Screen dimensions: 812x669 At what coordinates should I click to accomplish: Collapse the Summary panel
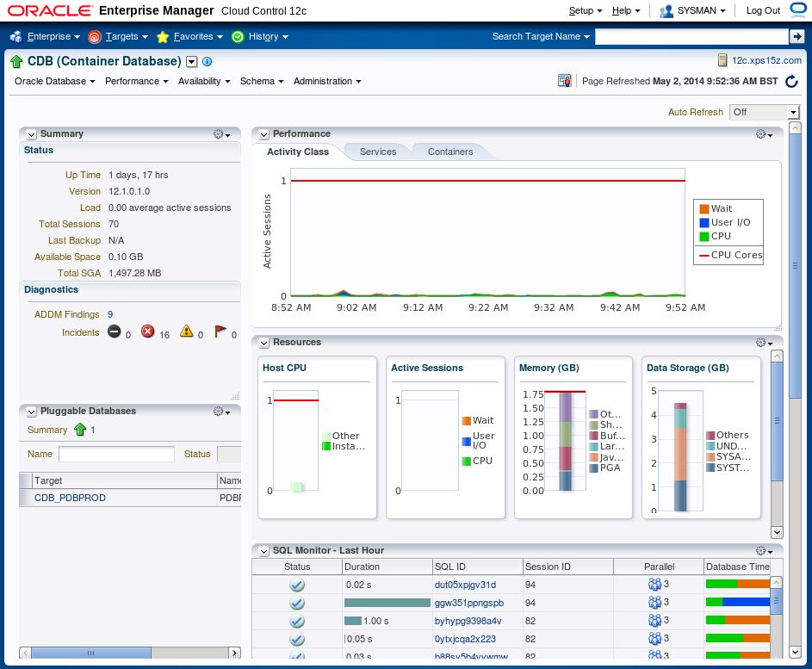point(32,134)
